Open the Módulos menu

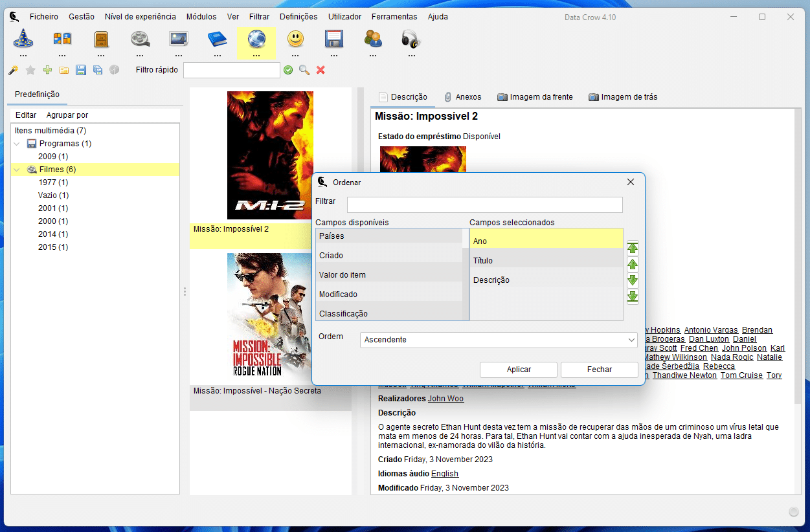coord(201,17)
